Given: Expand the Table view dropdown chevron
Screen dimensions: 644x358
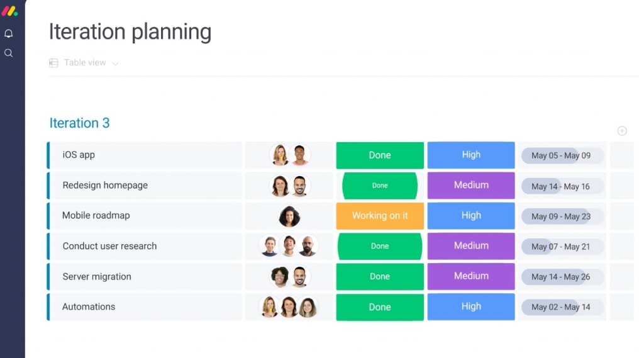Looking at the screenshot, I should pyautogui.click(x=116, y=64).
